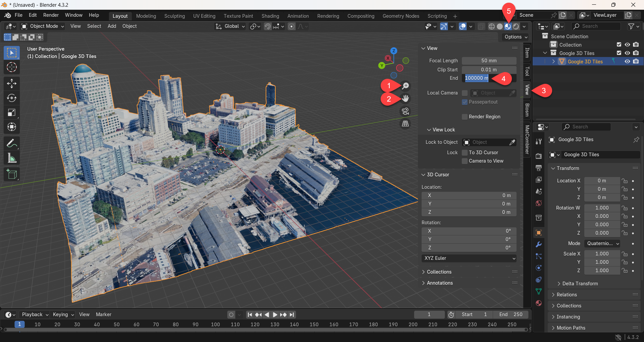This screenshot has width=644, height=342.
Task: Select the Select Box tool
Action: pos(12,53)
